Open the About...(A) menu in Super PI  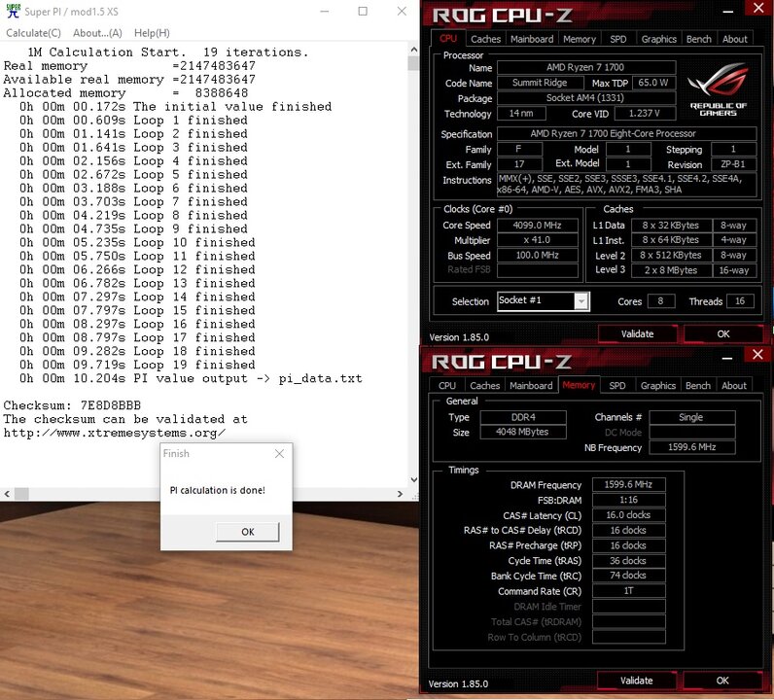97,33
